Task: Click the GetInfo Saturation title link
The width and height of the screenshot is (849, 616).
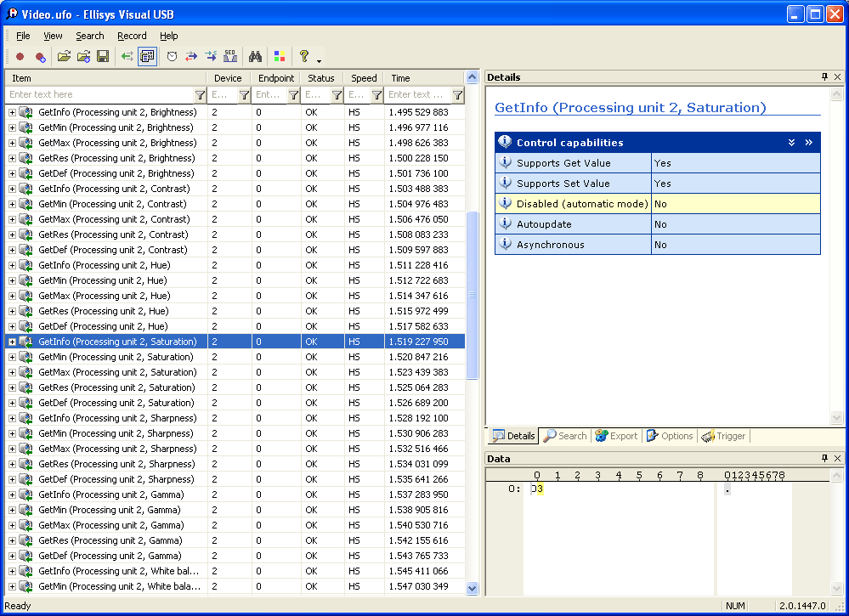Action: (x=630, y=108)
